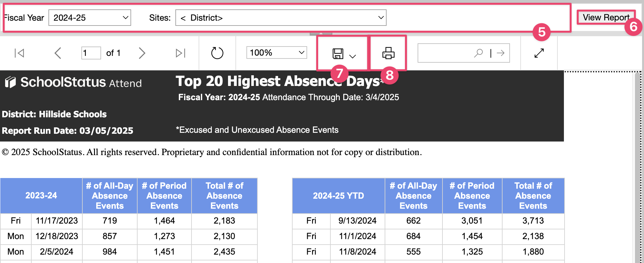The height and width of the screenshot is (263, 644).
Task: Click the all-day absence value 719
Action: point(110,221)
